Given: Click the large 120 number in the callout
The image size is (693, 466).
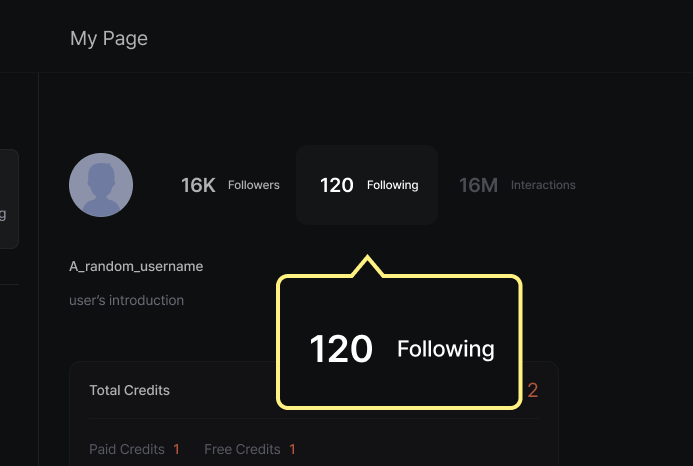Looking at the screenshot, I should (x=341, y=349).
